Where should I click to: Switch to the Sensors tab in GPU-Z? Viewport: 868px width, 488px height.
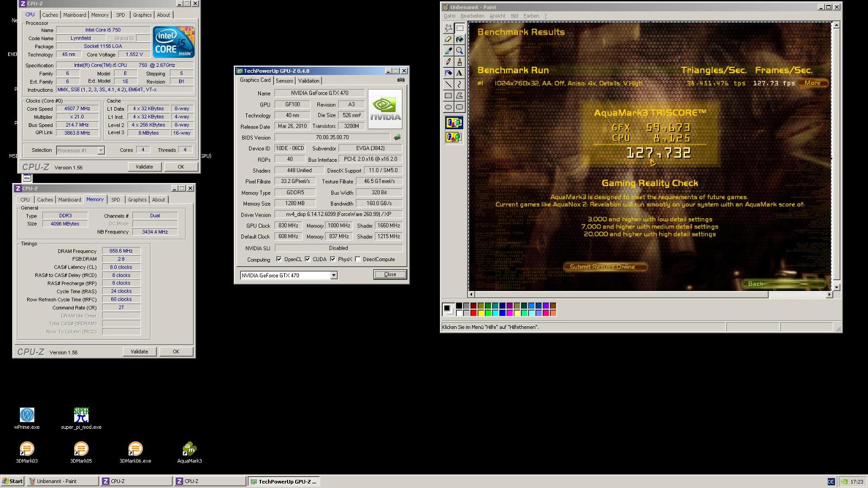click(284, 81)
